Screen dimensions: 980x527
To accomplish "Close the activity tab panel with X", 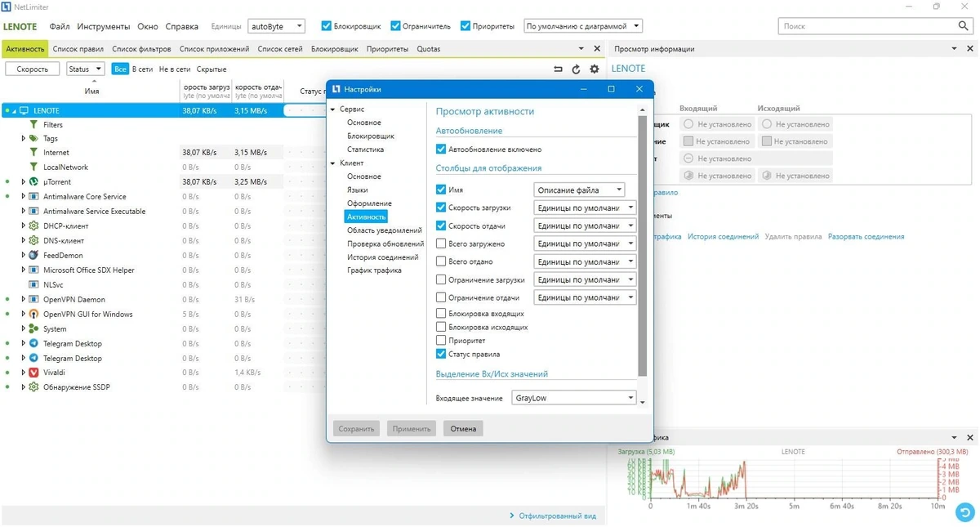I will point(597,49).
